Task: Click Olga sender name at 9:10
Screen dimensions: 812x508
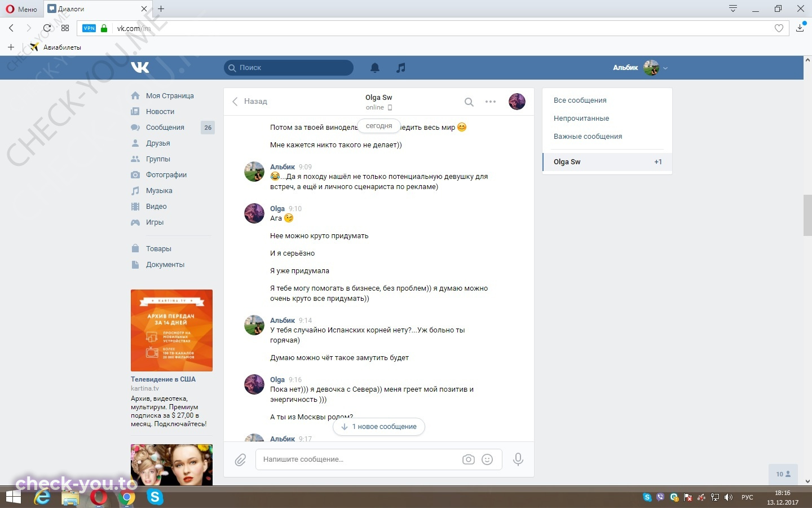Action: [277, 209]
